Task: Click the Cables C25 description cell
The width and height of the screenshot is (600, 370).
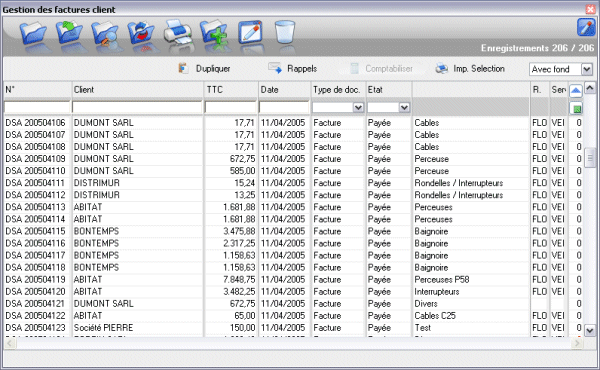Action: point(435,316)
